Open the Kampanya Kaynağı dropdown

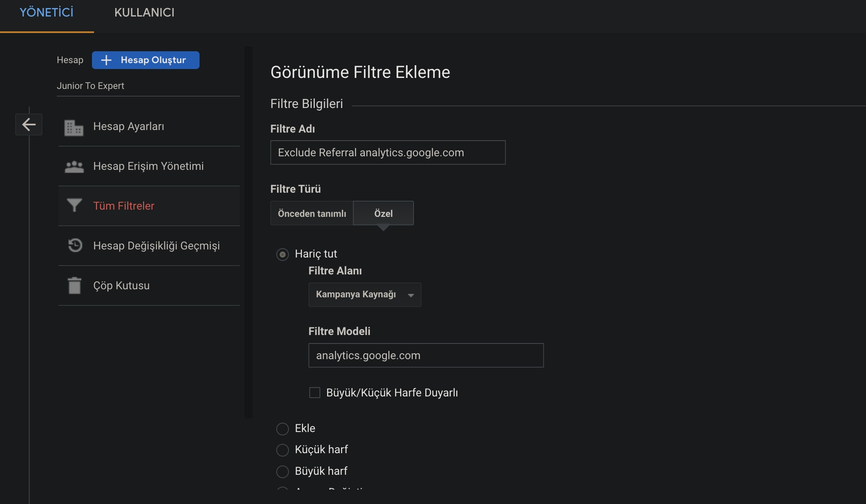pyautogui.click(x=356, y=294)
